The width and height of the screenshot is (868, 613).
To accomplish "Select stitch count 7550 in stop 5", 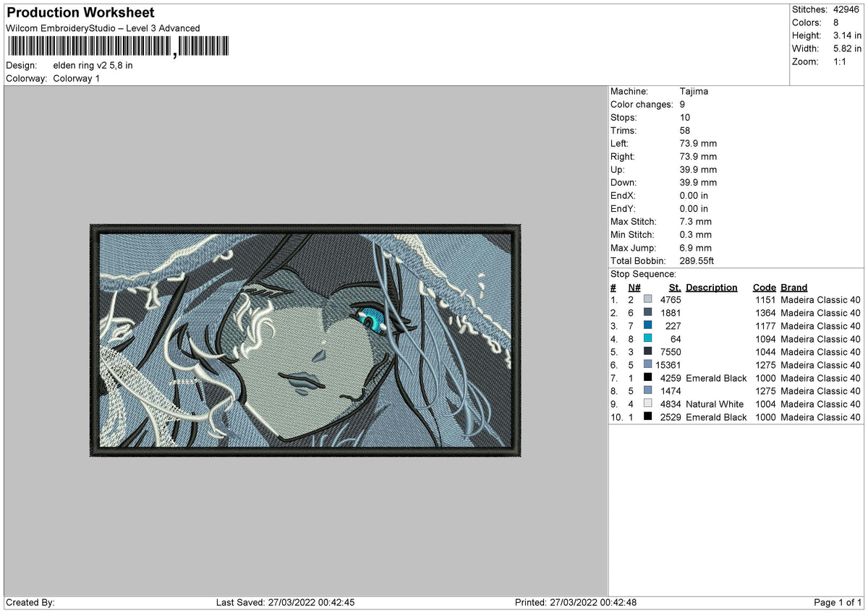I will tap(671, 352).
